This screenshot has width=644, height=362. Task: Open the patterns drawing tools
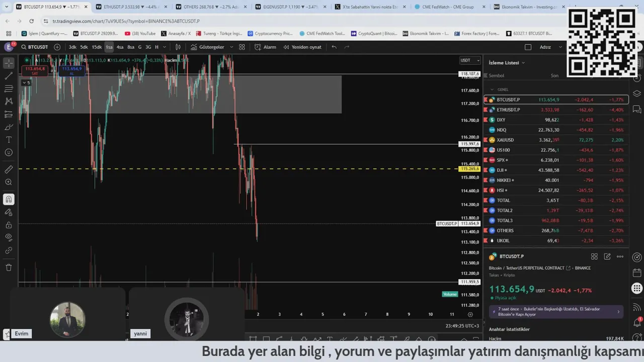coord(9,101)
